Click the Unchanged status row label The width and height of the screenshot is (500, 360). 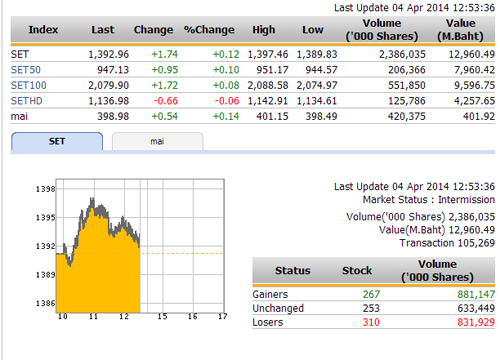tap(278, 308)
